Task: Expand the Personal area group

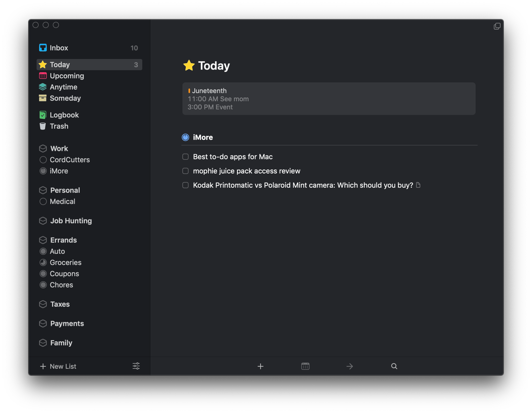Action: click(65, 190)
